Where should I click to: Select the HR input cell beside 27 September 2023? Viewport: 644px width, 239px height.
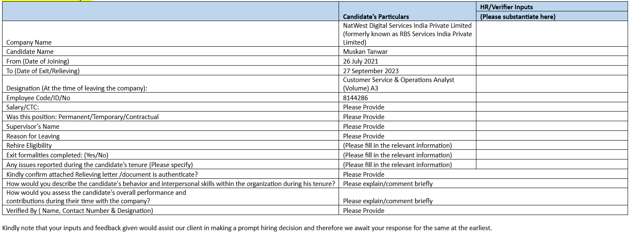[x=552, y=71]
